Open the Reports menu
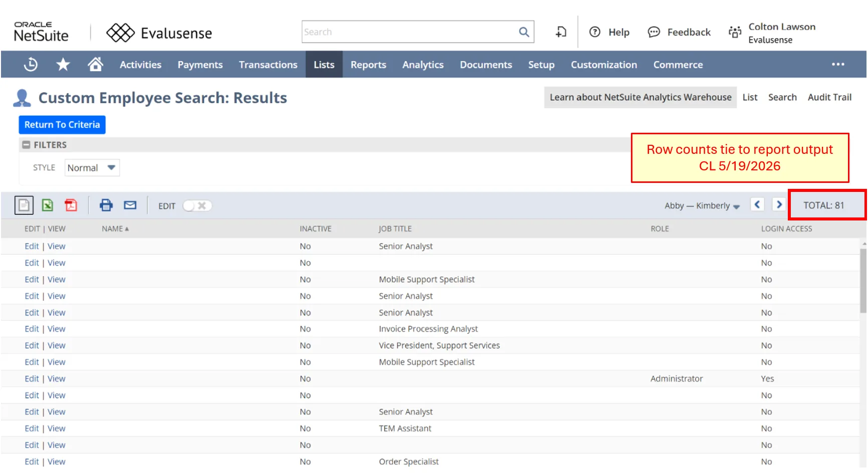 point(368,65)
